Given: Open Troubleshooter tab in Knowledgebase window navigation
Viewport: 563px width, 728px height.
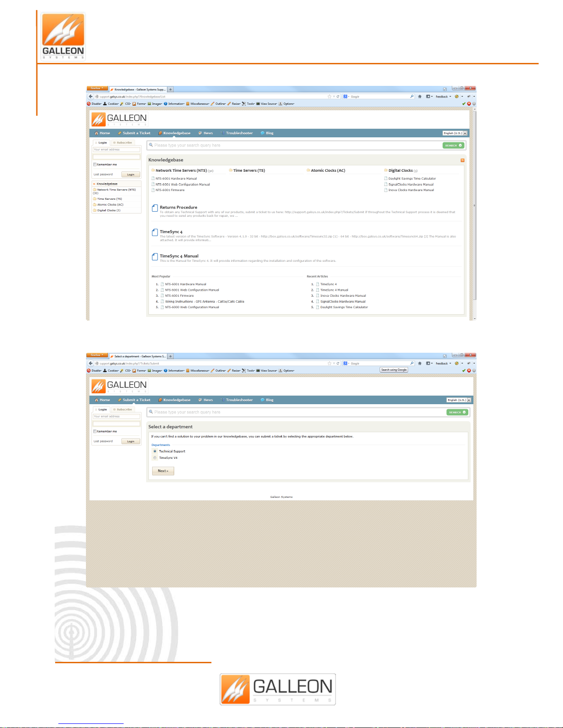Looking at the screenshot, I should 237,133.
